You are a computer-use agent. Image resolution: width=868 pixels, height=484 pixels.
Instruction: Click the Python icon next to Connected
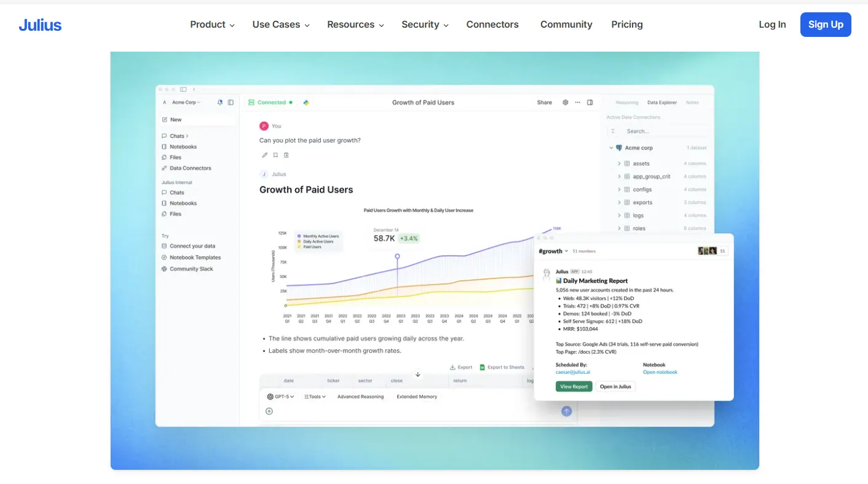coord(306,103)
